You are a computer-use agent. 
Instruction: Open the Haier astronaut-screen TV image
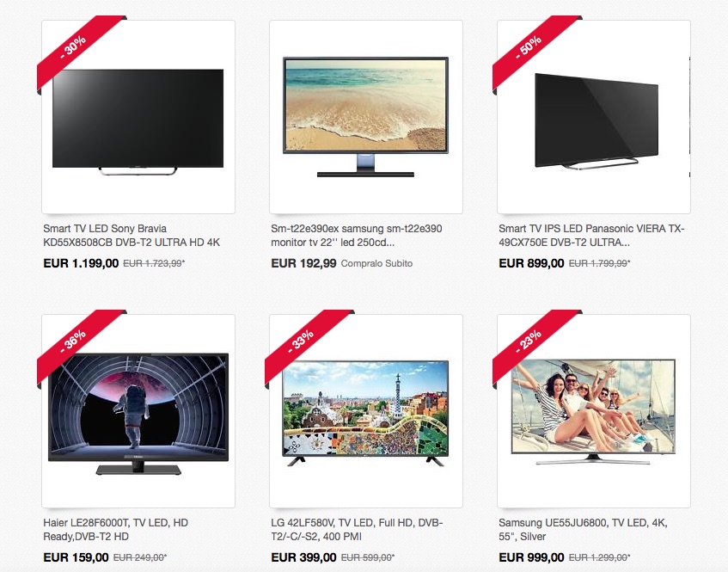138,411
